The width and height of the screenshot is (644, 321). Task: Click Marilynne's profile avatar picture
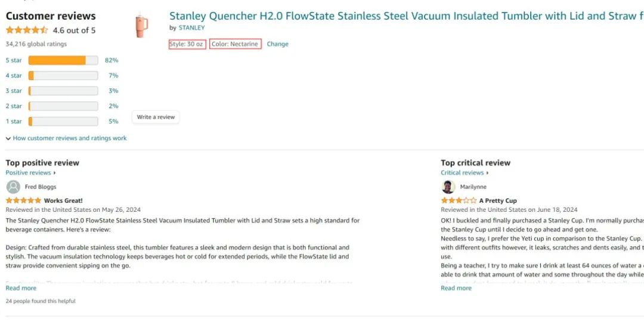(x=448, y=187)
